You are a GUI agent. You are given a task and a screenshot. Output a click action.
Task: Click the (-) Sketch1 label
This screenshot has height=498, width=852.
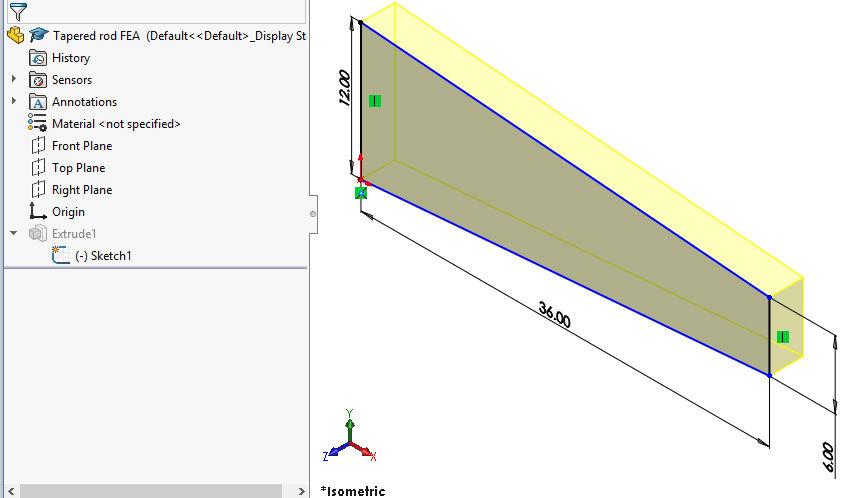click(103, 256)
